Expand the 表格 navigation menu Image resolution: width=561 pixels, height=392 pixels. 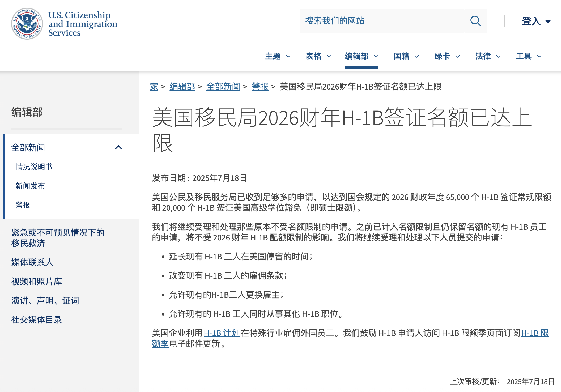click(x=318, y=56)
